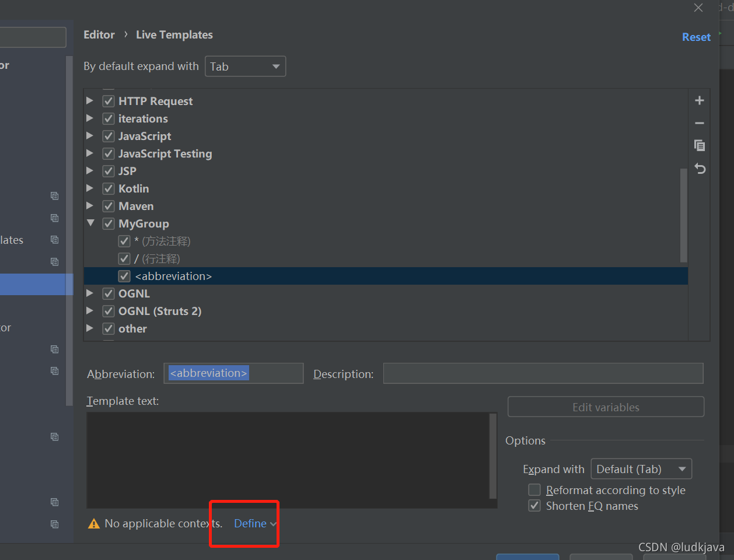
Task: Expand the Maven group arrow
Action: pos(90,205)
